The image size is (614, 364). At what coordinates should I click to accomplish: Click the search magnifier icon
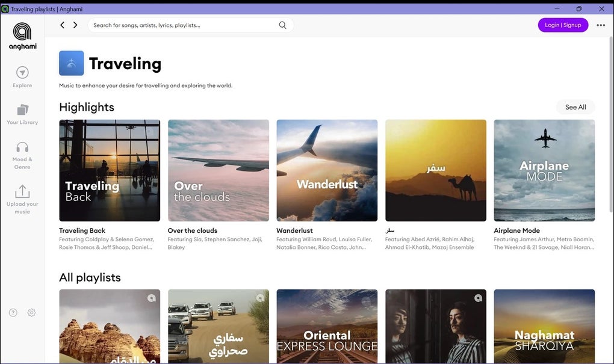[282, 25]
